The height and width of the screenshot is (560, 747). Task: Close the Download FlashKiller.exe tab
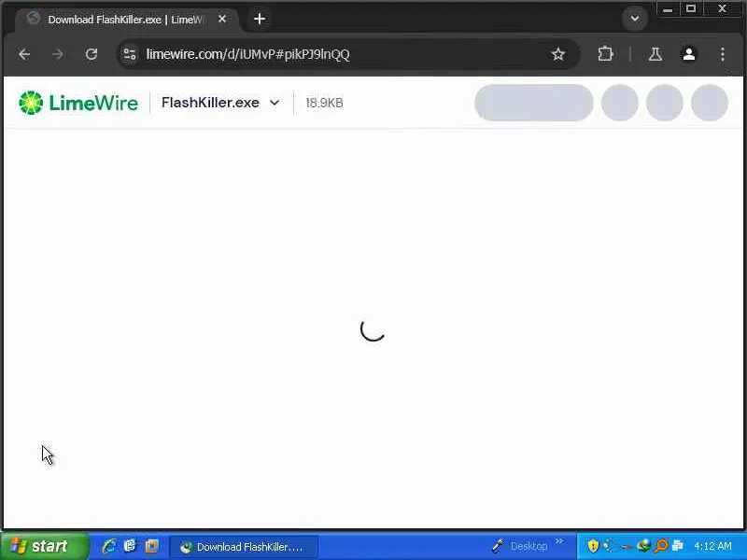222,19
